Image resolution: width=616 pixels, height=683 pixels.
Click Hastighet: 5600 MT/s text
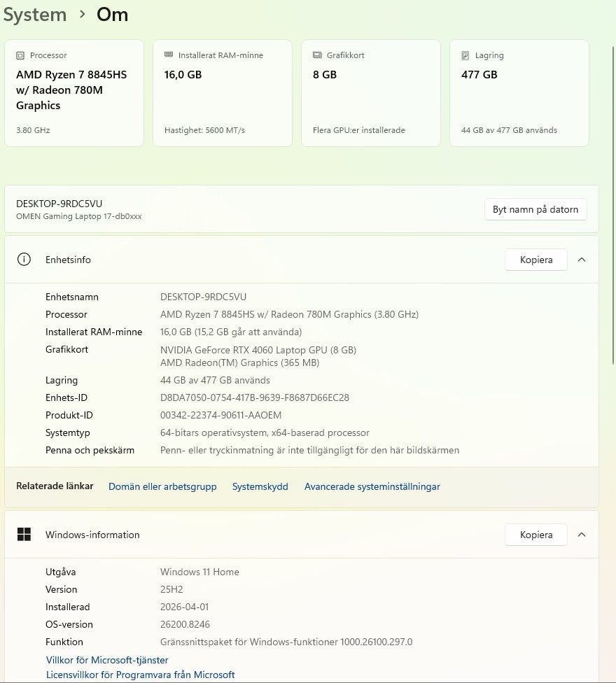point(205,129)
